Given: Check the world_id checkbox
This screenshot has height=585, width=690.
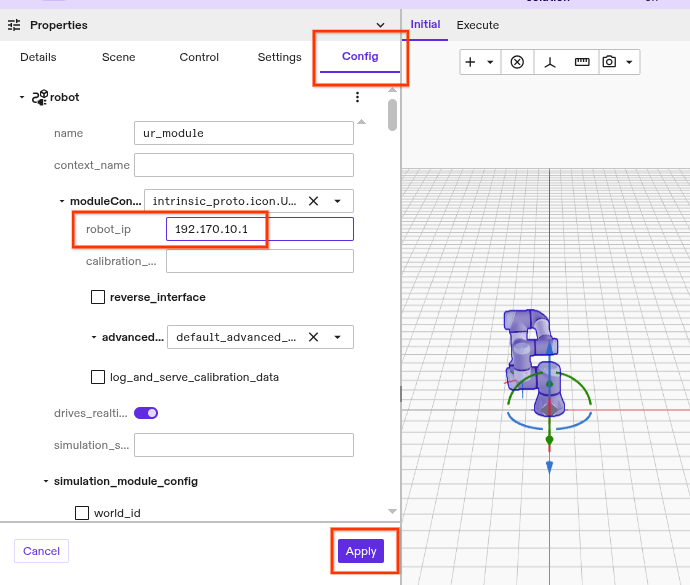Looking at the screenshot, I should tap(82, 513).
